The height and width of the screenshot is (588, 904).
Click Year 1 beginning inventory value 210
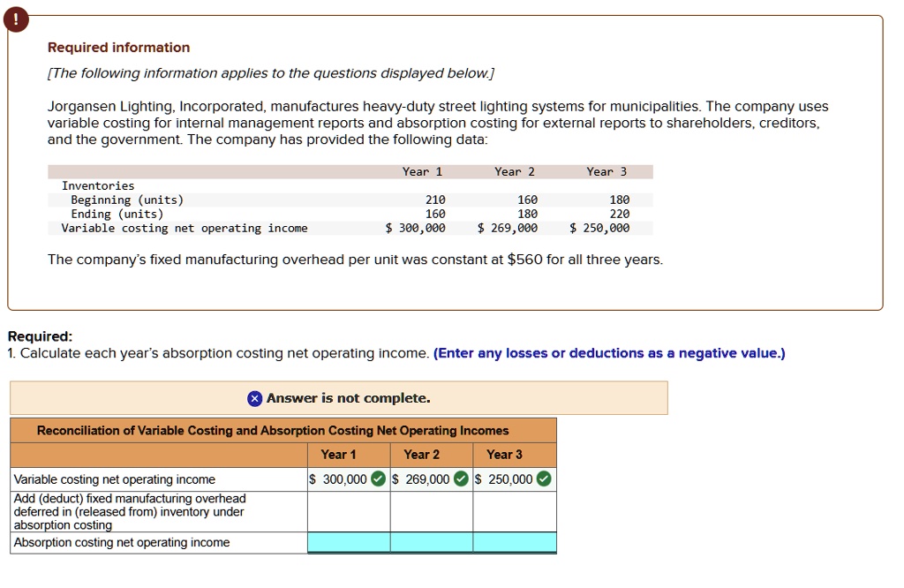pos(435,200)
